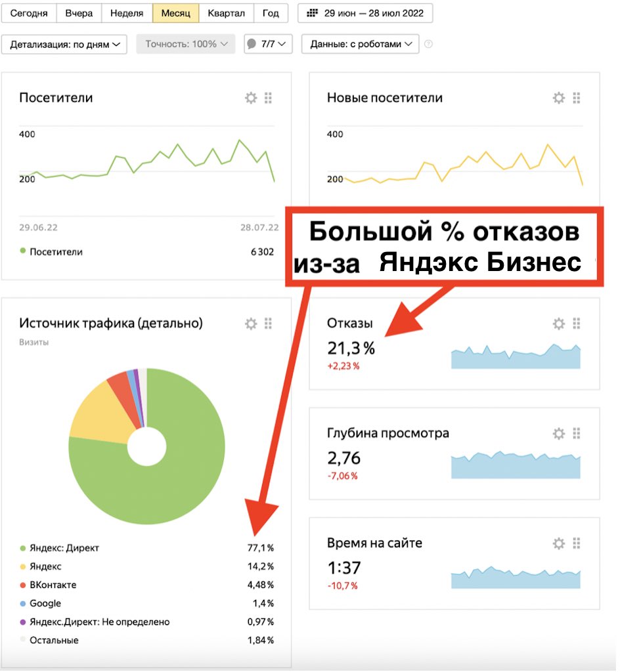
Task: Toggle Яндекс: Директ legend green dot
Action: pyautogui.click(x=23, y=548)
